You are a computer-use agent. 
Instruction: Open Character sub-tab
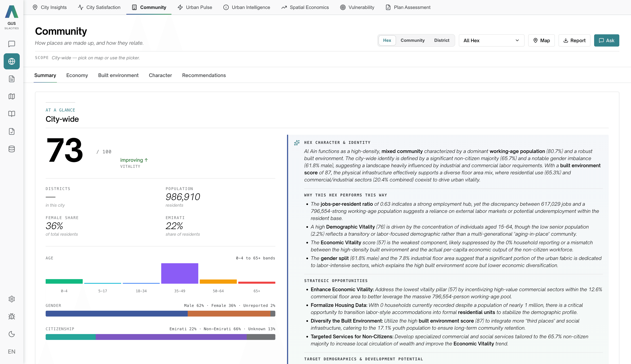160,75
